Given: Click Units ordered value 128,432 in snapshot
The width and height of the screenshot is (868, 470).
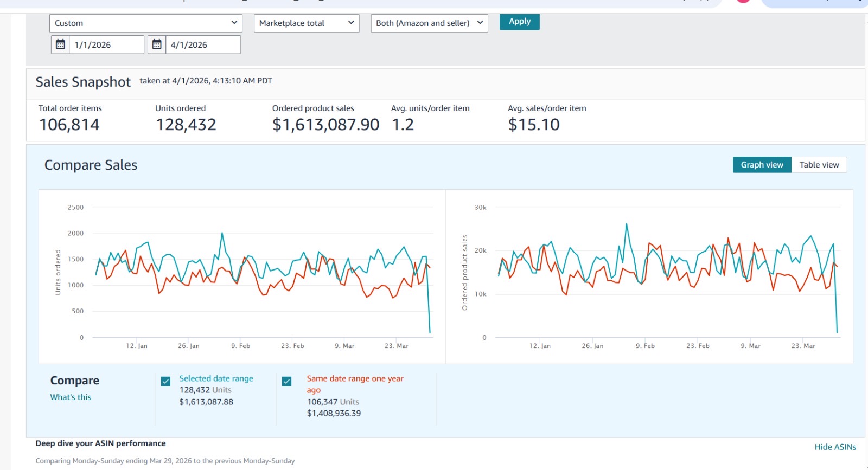Looking at the screenshot, I should tap(186, 125).
